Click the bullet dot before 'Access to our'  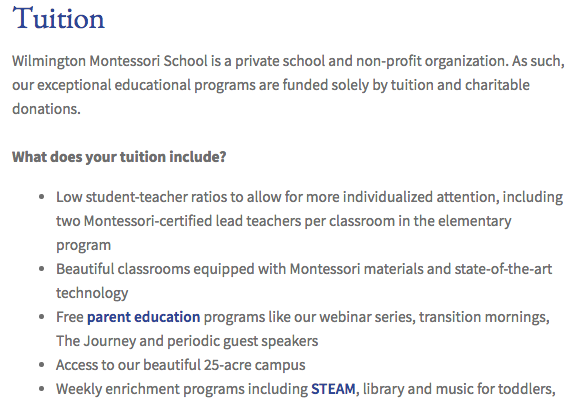[41, 365]
